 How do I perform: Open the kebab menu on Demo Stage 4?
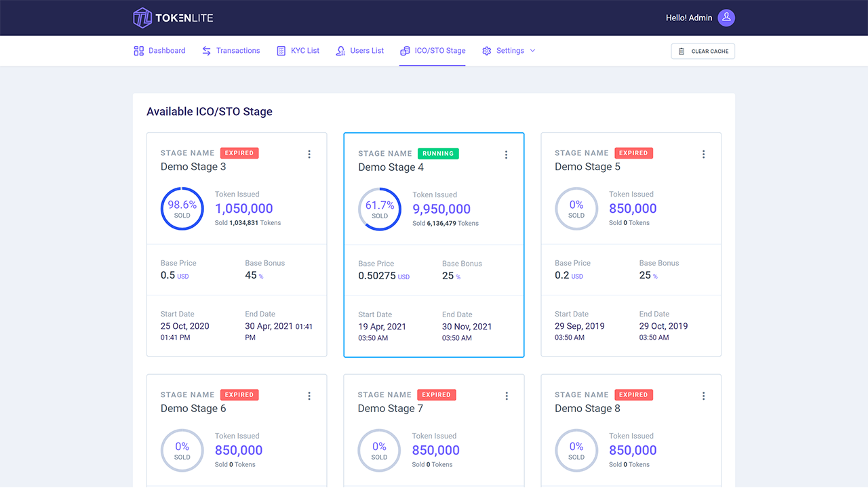point(507,155)
